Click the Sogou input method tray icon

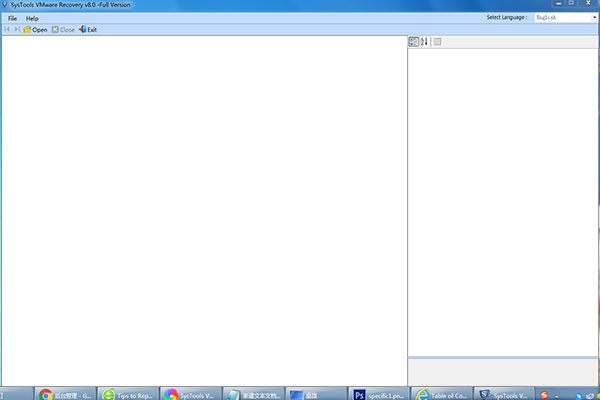[x=544, y=395]
